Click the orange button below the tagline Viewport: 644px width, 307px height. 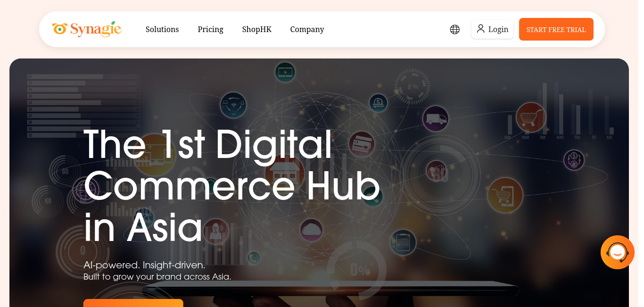pyautogui.click(x=133, y=303)
